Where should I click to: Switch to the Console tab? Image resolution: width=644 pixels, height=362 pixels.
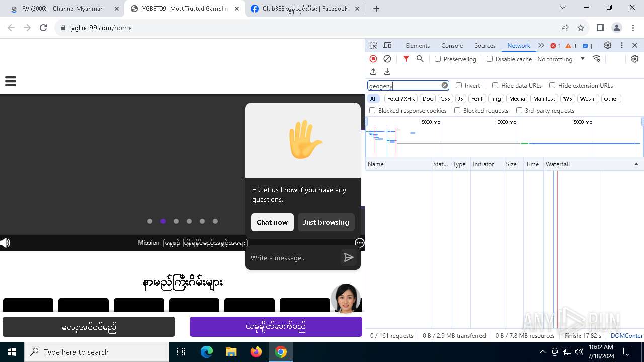coord(452,45)
